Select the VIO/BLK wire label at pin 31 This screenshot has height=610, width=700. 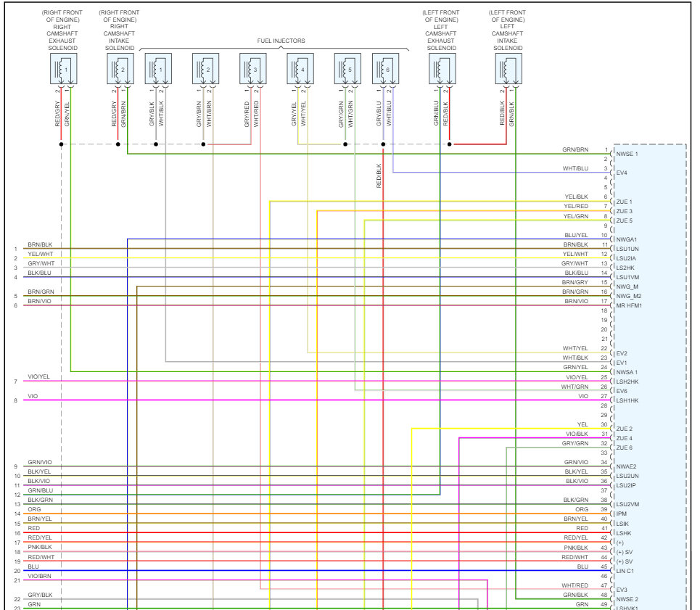[x=577, y=434]
